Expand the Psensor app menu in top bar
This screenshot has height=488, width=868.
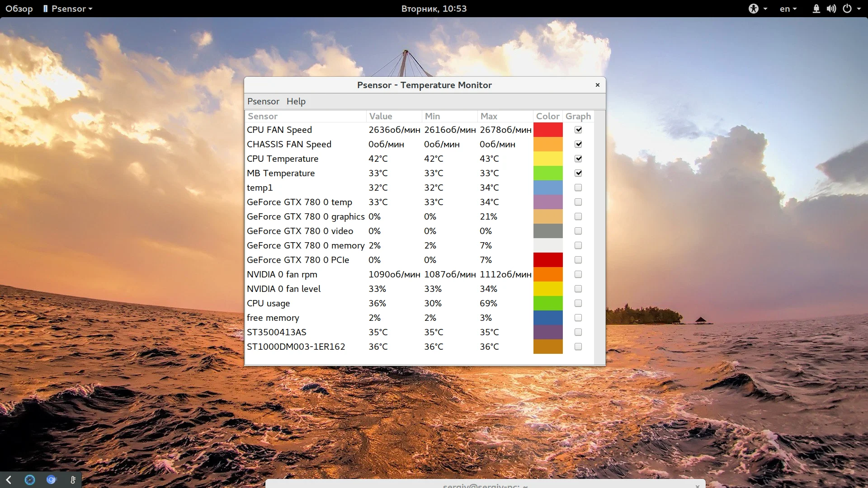tap(68, 9)
